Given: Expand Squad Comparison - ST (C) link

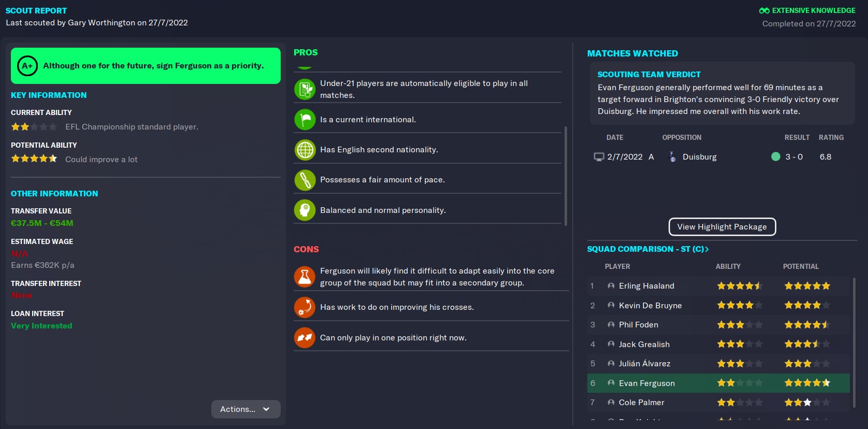Looking at the screenshot, I should (x=647, y=249).
